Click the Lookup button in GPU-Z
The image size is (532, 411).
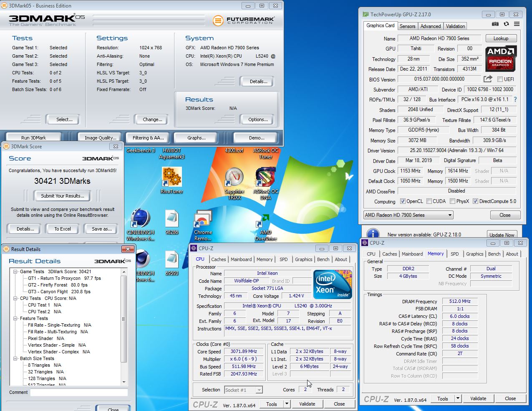501,38
